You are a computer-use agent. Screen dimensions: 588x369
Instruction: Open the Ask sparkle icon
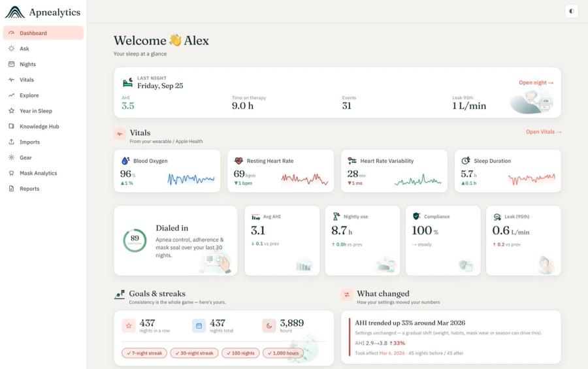coord(12,48)
